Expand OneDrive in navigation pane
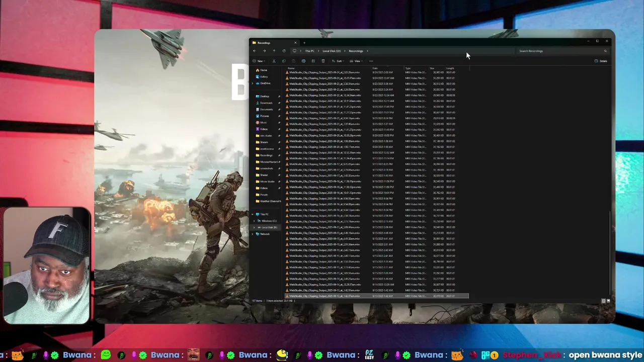 pos(254,83)
